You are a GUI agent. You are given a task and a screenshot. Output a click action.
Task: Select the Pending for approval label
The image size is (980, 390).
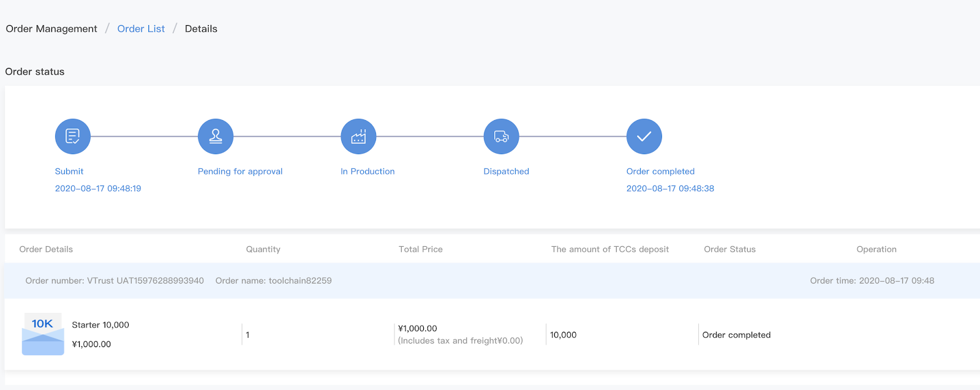tap(240, 171)
